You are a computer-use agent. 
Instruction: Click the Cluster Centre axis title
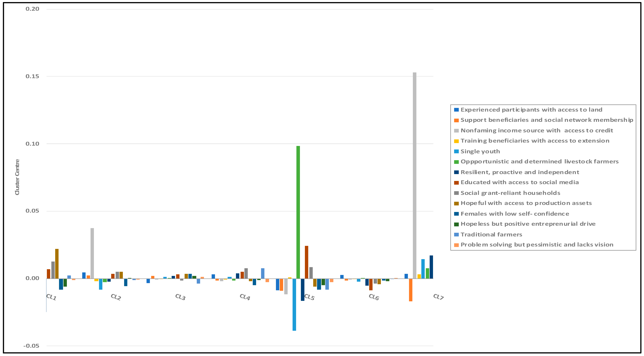[x=17, y=177]
